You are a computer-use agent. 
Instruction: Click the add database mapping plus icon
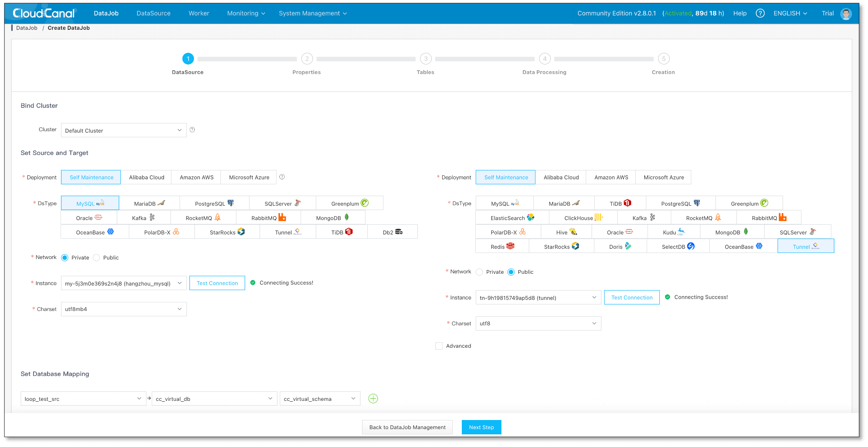[x=373, y=399]
